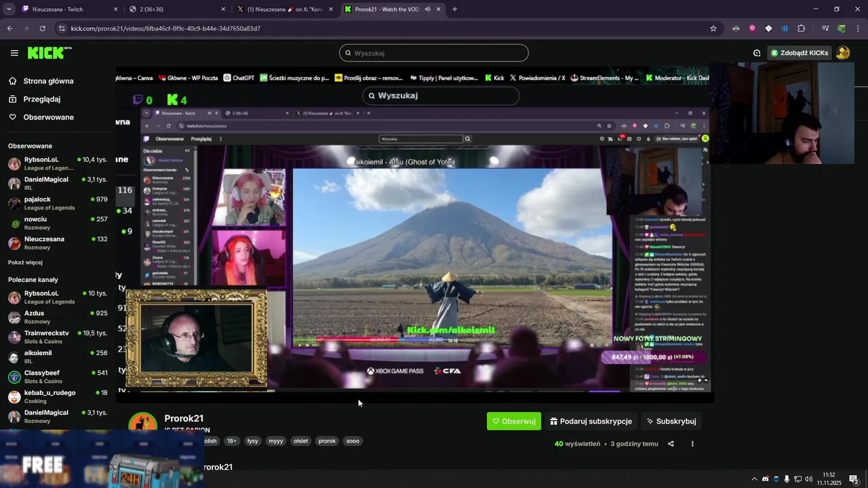Click the prorok tag
This screenshot has height=488, width=868.
tap(327, 441)
